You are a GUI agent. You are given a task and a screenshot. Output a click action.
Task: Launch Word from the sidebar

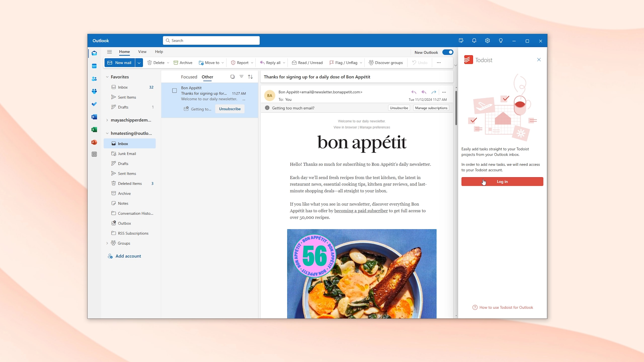[x=94, y=117]
